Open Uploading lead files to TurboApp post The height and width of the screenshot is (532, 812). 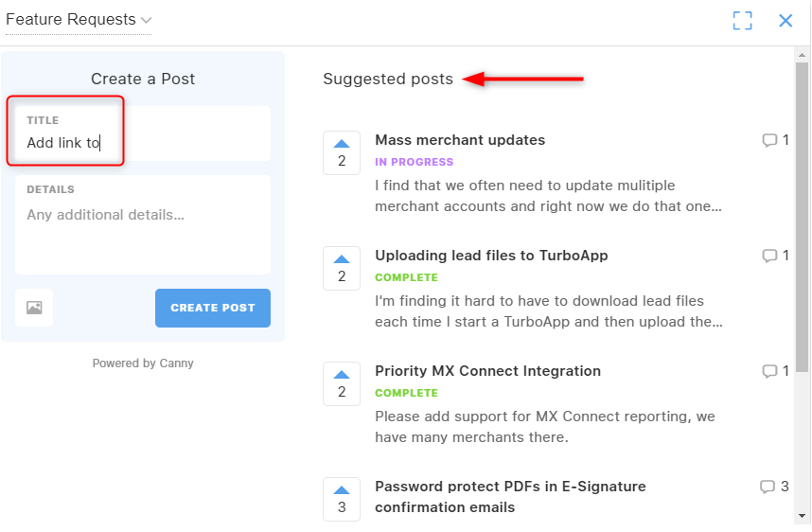coord(491,256)
